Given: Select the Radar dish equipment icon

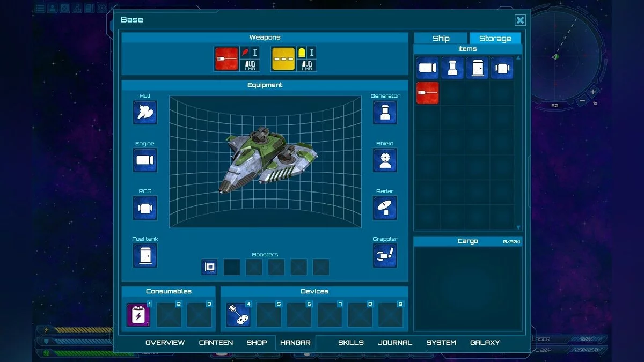Looking at the screenshot, I should pos(385,208).
